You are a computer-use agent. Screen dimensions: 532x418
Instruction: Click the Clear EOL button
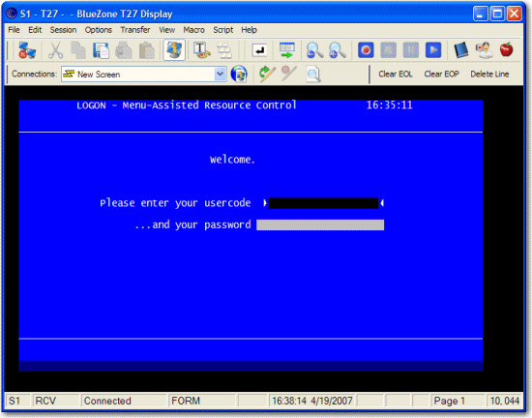396,74
